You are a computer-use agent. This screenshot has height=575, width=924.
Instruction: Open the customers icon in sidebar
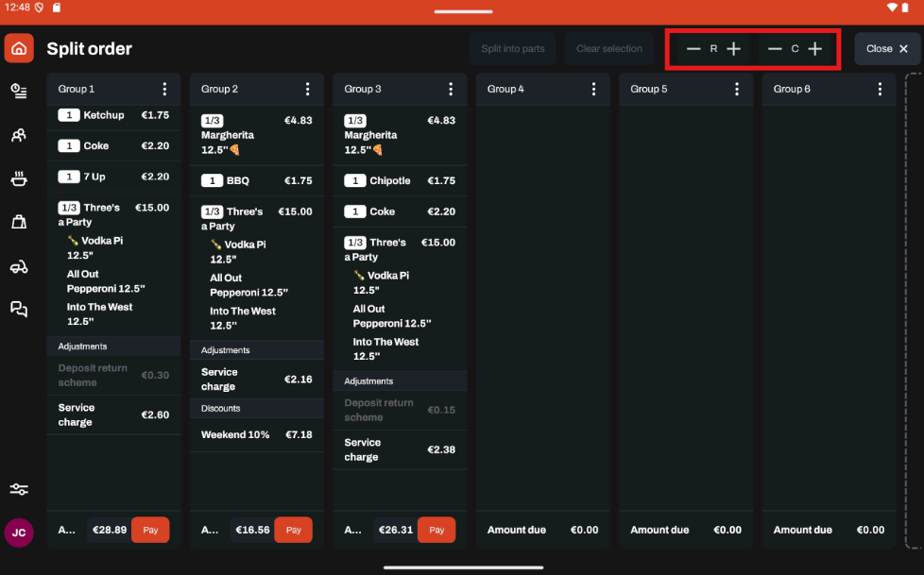click(19, 135)
